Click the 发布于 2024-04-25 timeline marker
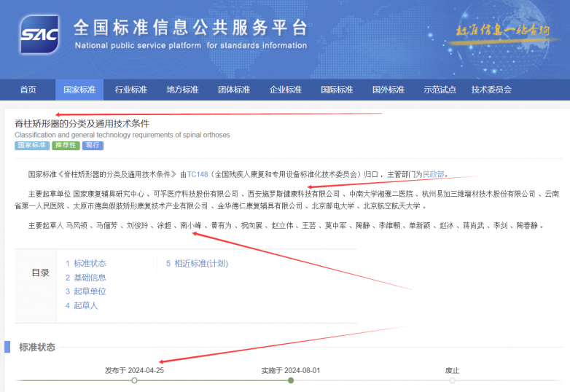The width and height of the screenshot is (570, 392). (x=135, y=380)
